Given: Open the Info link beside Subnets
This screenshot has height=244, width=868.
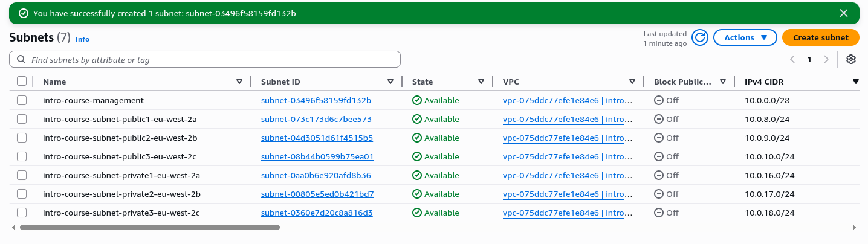Looking at the screenshot, I should [x=82, y=39].
